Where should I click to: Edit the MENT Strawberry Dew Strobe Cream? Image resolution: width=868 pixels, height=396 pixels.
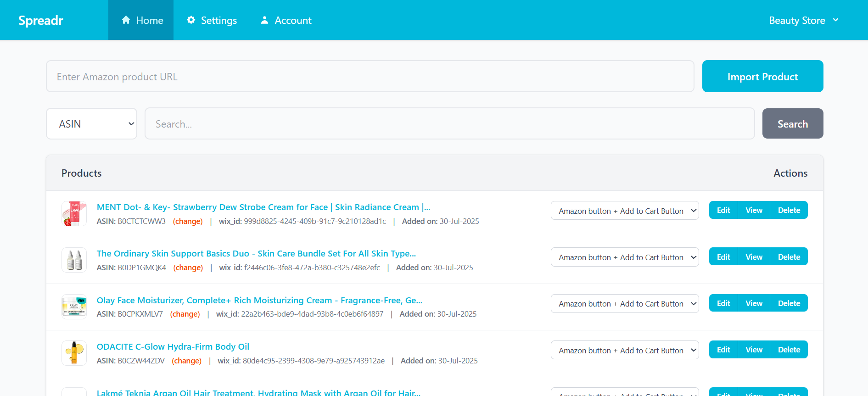723,210
